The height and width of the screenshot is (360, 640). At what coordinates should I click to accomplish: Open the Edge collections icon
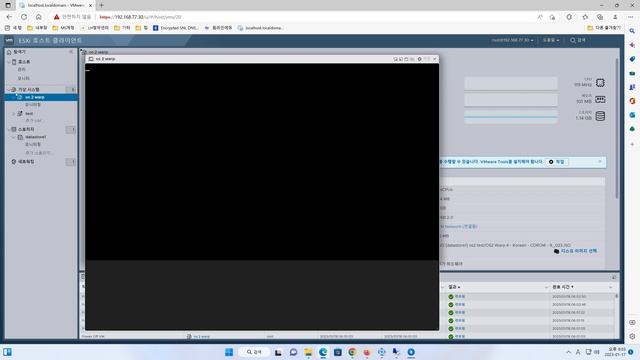600,17
